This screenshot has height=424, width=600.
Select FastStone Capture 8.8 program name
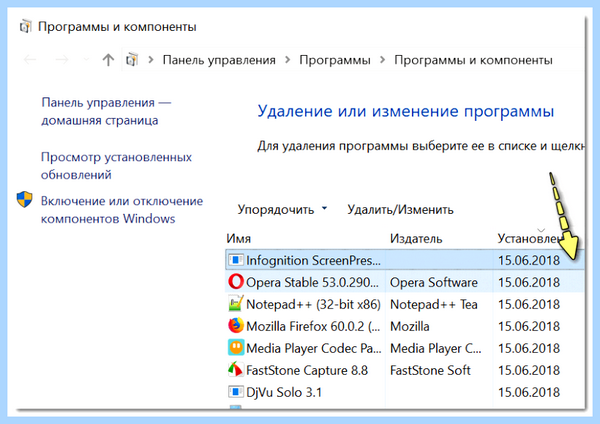click(307, 370)
